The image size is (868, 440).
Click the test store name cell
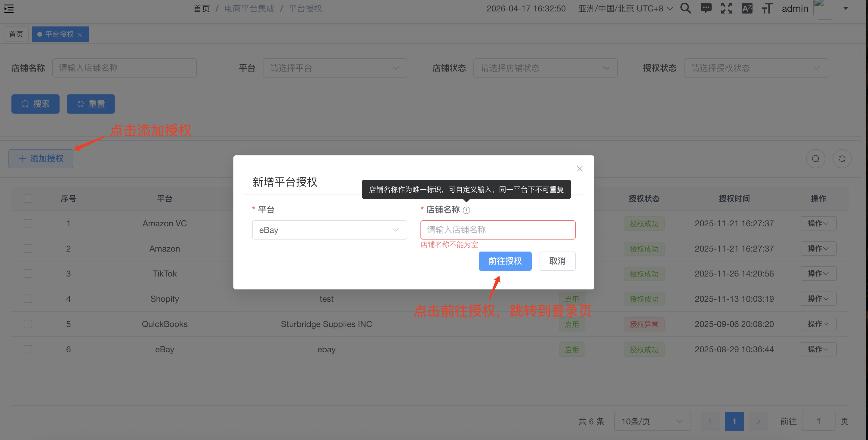tap(326, 299)
